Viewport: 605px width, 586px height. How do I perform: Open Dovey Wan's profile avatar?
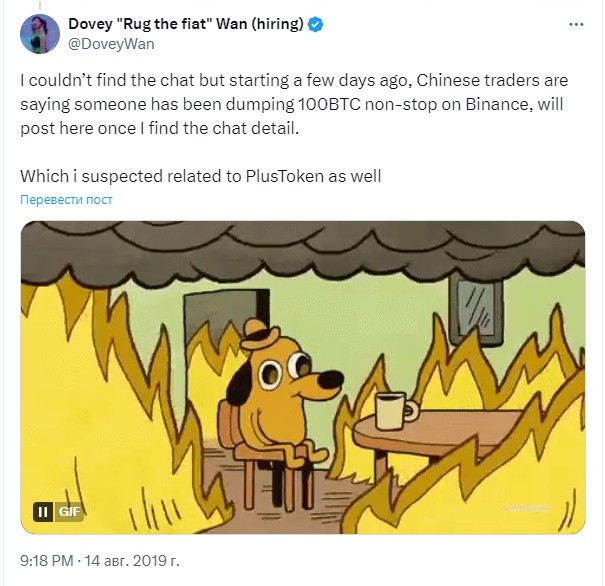40,34
